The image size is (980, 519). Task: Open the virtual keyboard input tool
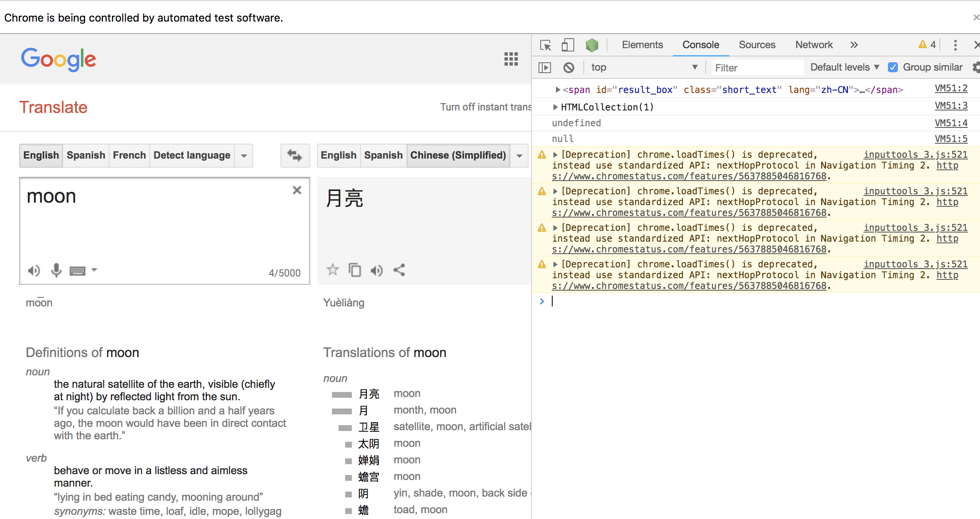(x=78, y=271)
